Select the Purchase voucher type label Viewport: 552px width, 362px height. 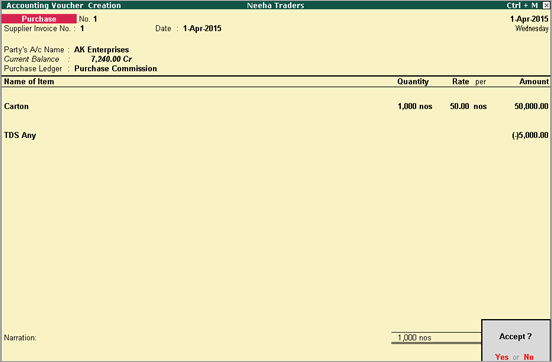tap(39, 19)
